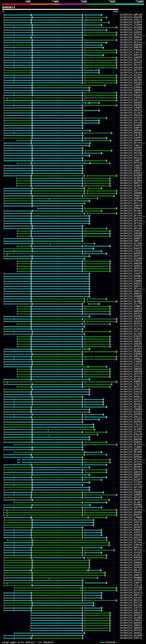Select hit UniRef100_B9GJ14
This screenshot has height=644, width=146.
pos(131,55)
